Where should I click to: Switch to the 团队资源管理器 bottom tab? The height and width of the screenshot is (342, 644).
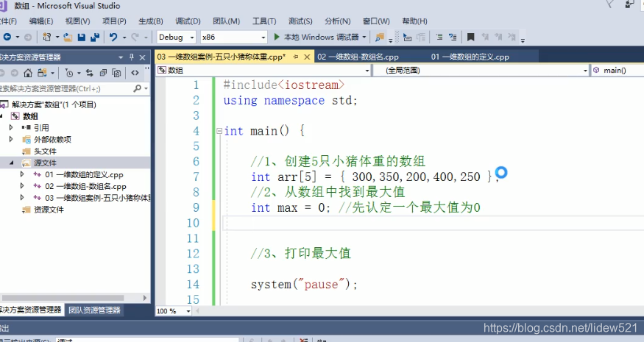[x=94, y=310]
